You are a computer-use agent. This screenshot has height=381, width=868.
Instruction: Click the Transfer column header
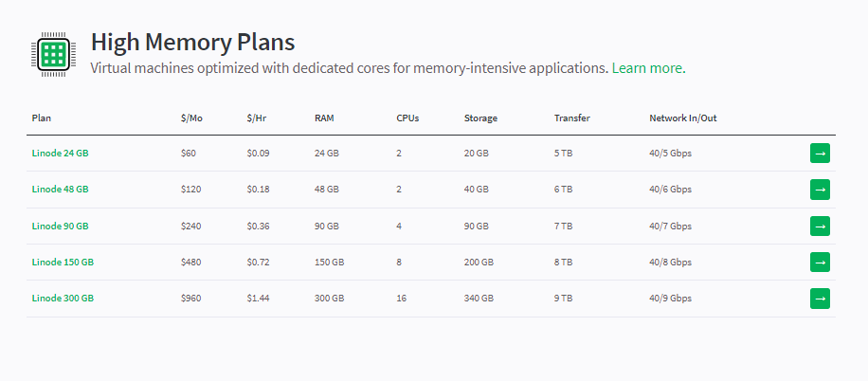571,118
